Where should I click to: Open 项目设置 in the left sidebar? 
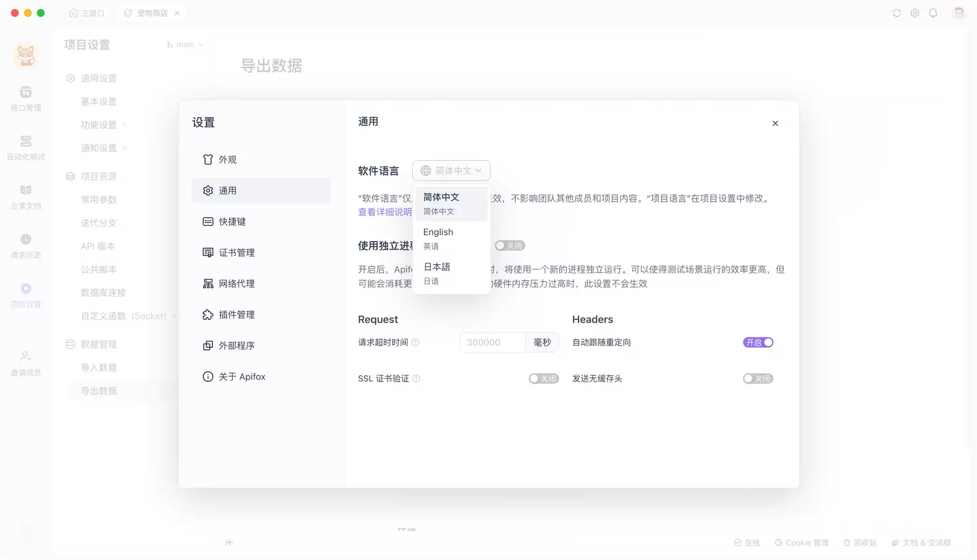pyautogui.click(x=26, y=296)
